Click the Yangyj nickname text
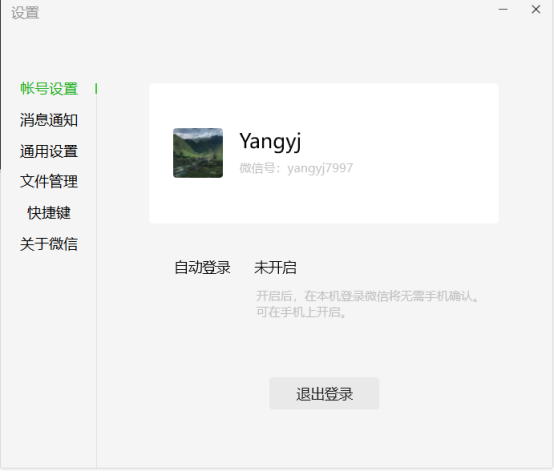This screenshot has width=554, height=472. 270,141
